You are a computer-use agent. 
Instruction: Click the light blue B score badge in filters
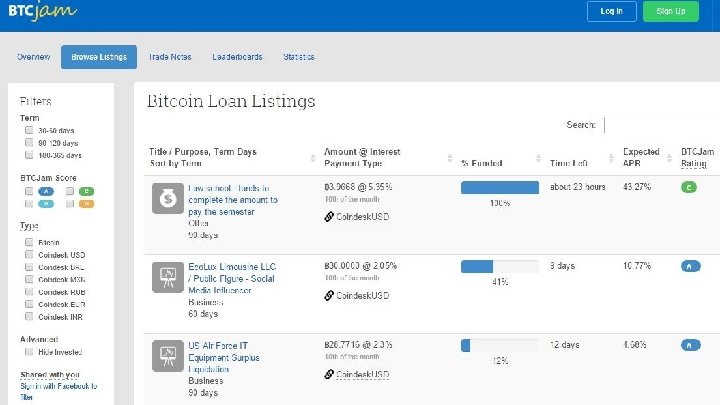46,203
